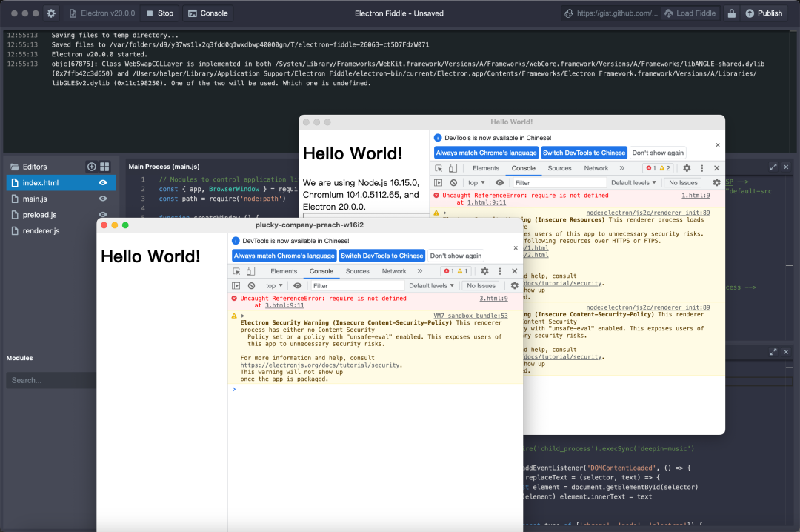The image size is (800, 532).
Task: Toggle visibility of preload.js editor
Action: pos(102,215)
